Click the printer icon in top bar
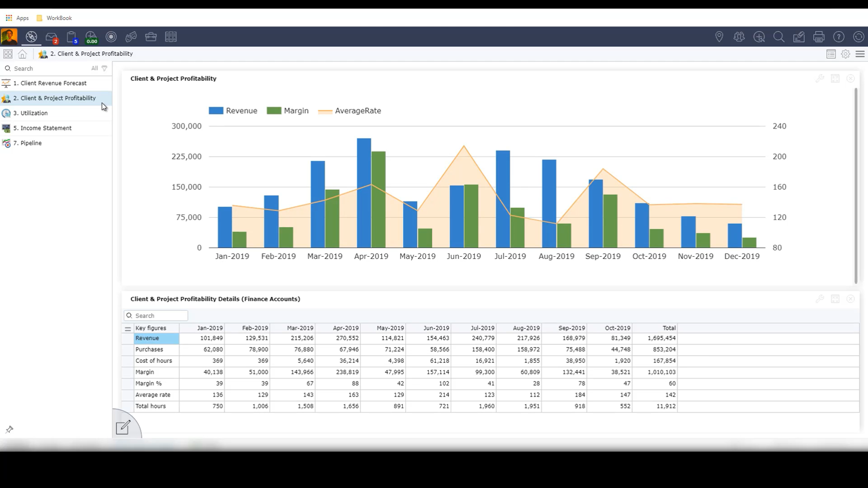The image size is (868, 488). pos(819,37)
